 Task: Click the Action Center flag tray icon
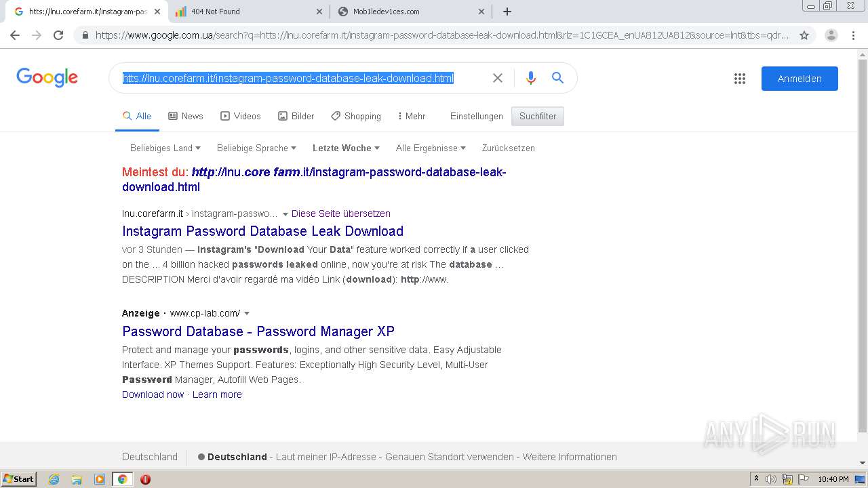[804, 479]
